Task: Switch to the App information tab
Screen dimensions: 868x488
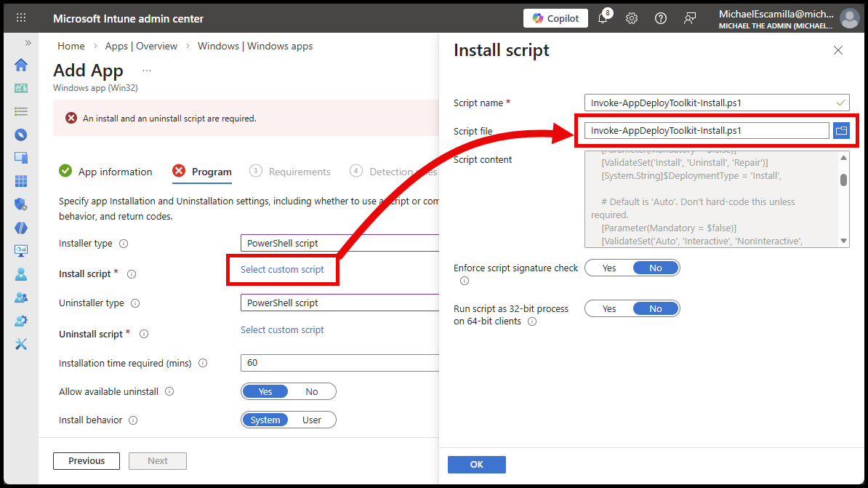Action: [114, 172]
